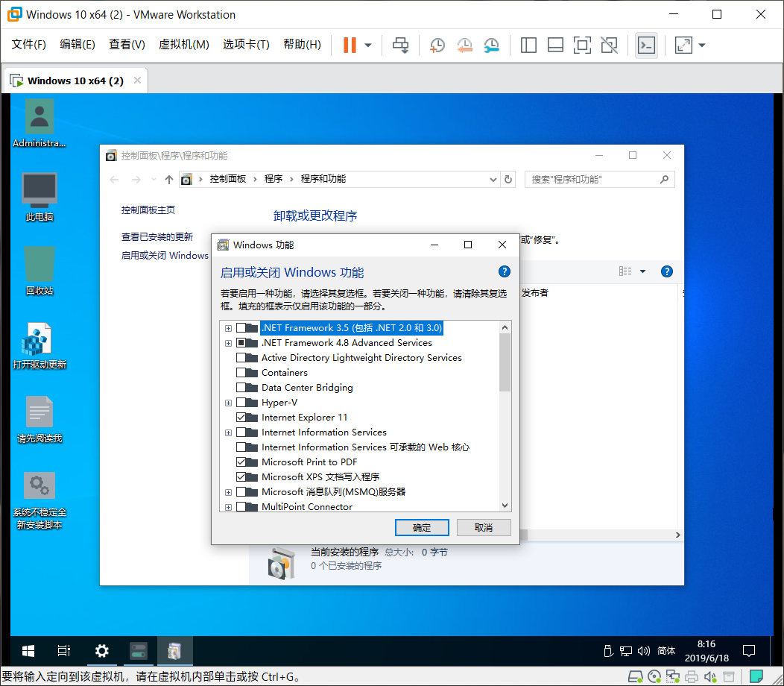784x686 pixels.
Task: Click 启用或关闭 Windows link in sidebar
Action: 165,255
